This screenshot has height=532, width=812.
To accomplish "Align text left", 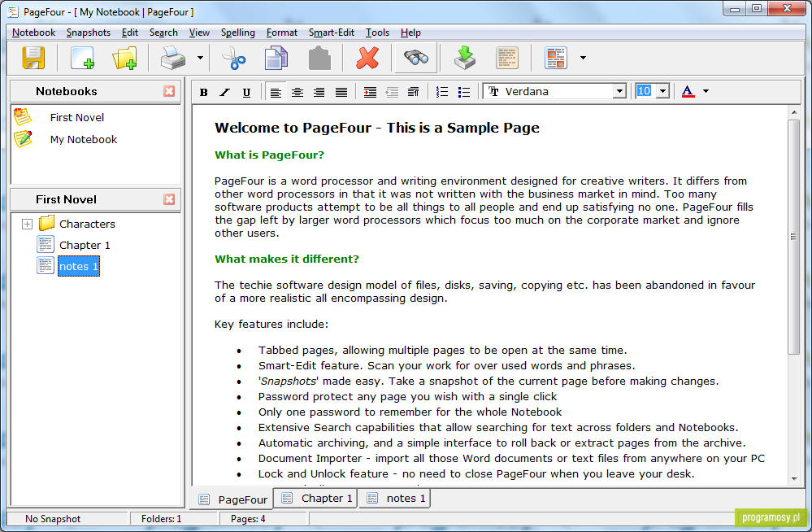I will 276,92.
